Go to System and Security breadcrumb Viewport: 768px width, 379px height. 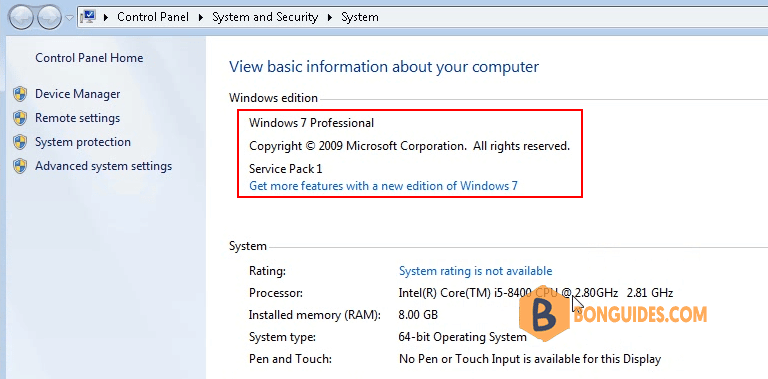click(265, 17)
